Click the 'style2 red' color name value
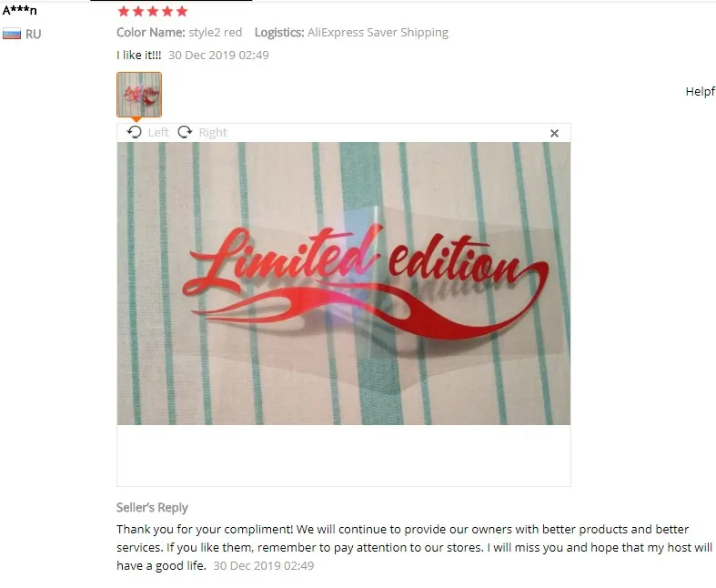The height and width of the screenshot is (588, 716). coord(216,33)
